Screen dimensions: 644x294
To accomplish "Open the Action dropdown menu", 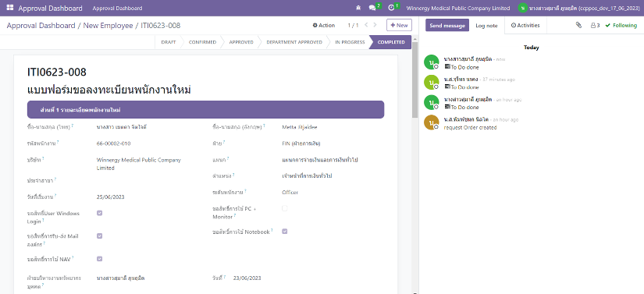I will point(324,25).
